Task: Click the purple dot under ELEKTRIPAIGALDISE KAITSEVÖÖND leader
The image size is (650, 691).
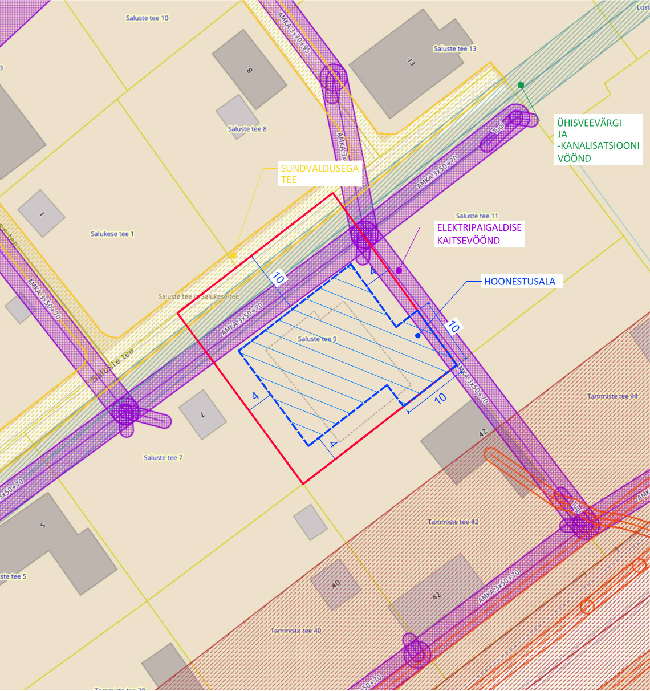Action: click(399, 270)
